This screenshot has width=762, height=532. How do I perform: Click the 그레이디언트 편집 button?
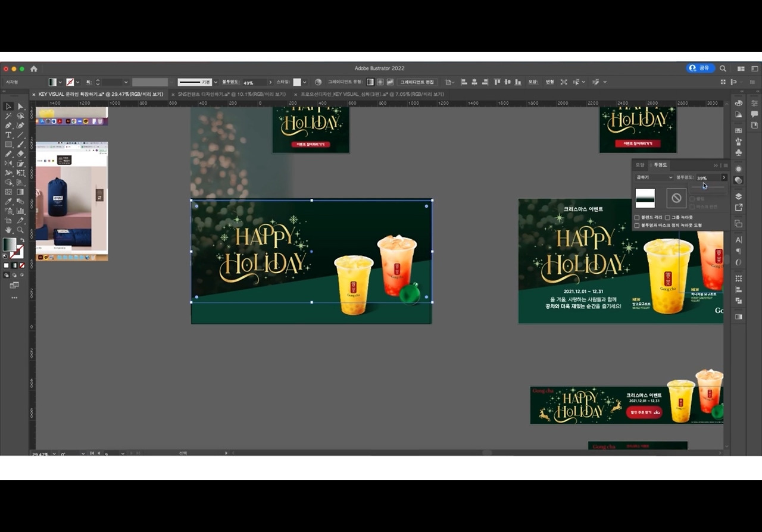(418, 82)
